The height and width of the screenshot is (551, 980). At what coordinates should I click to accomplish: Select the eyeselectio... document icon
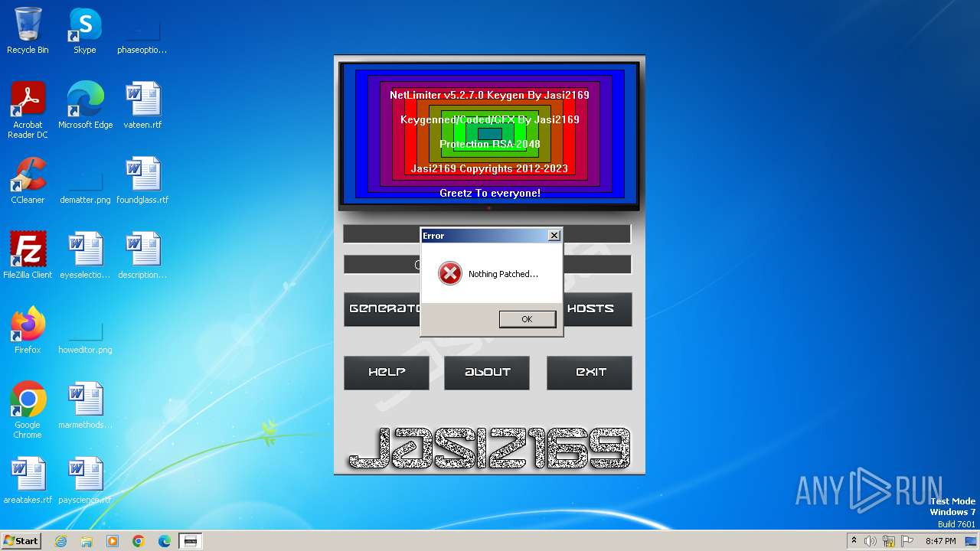pos(85,256)
